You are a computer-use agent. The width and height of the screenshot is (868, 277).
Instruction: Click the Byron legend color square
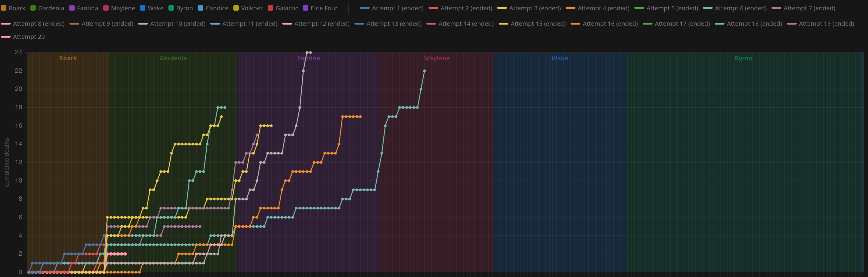coord(171,8)
